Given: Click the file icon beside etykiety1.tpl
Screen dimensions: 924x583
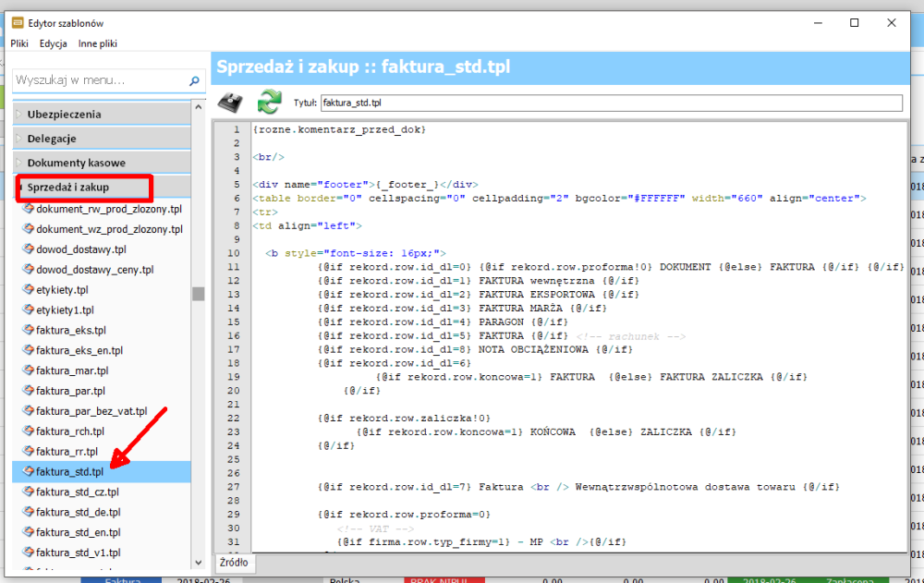Looking at the screenshot, I should 28,310.
